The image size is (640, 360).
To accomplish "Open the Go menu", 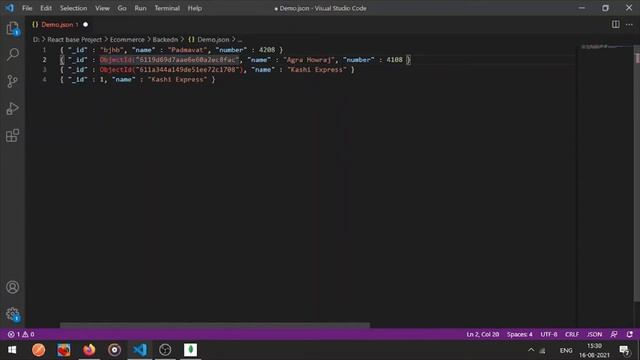I will (x=122, y=8).
